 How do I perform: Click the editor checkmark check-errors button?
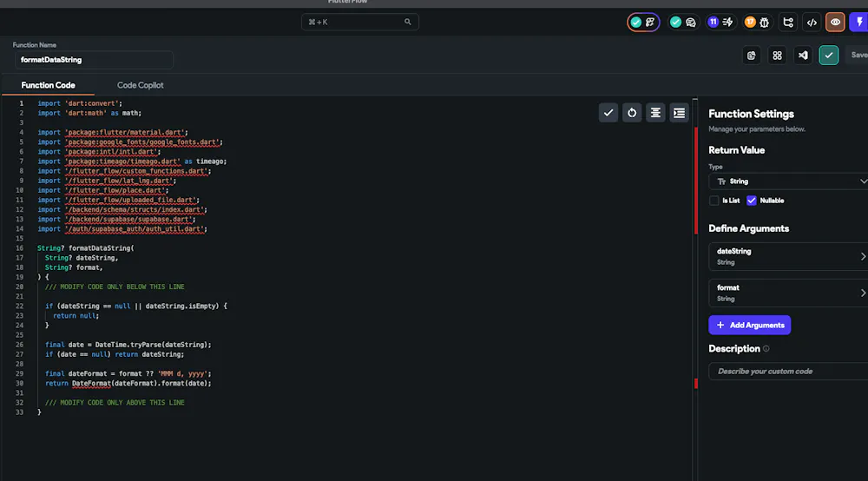point(608,113)
